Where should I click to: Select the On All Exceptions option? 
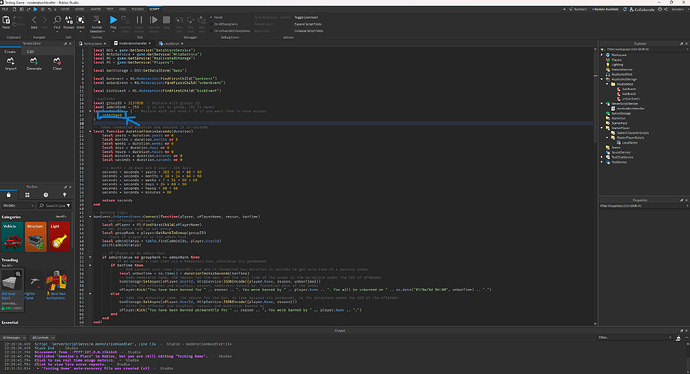pyautogui.click(x=224, y=24)
